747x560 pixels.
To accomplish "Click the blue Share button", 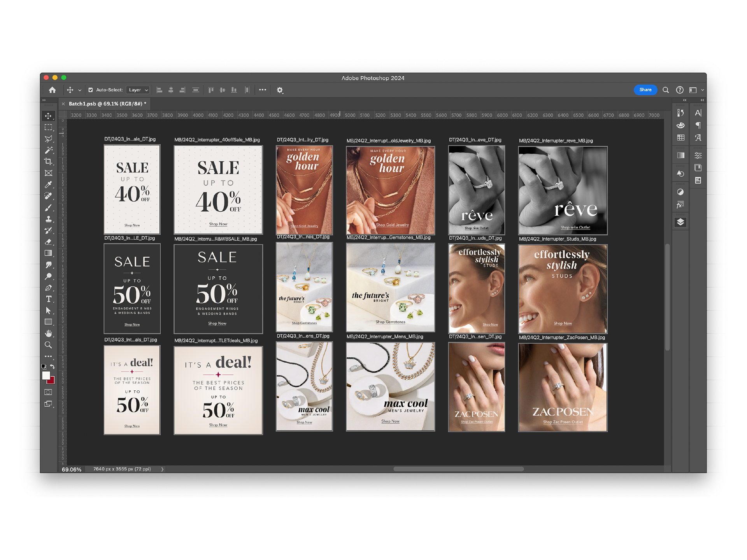I will [645, 90].
